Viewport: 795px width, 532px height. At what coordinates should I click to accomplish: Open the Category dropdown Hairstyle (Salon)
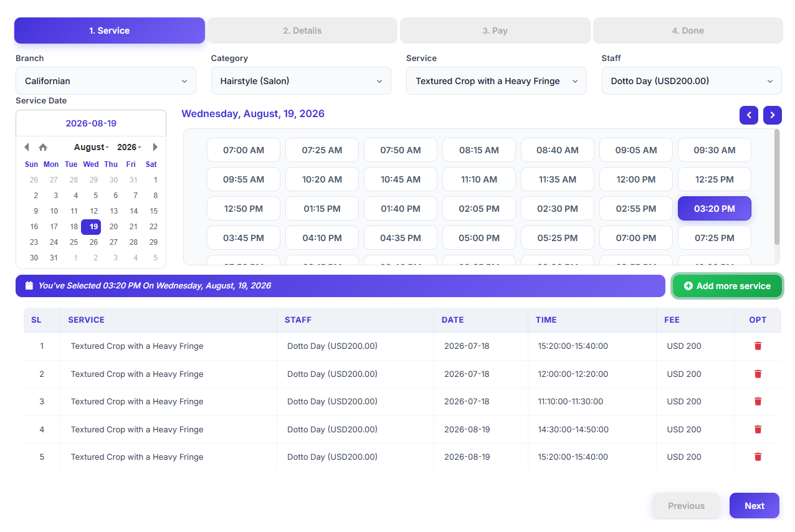[301, 81]
